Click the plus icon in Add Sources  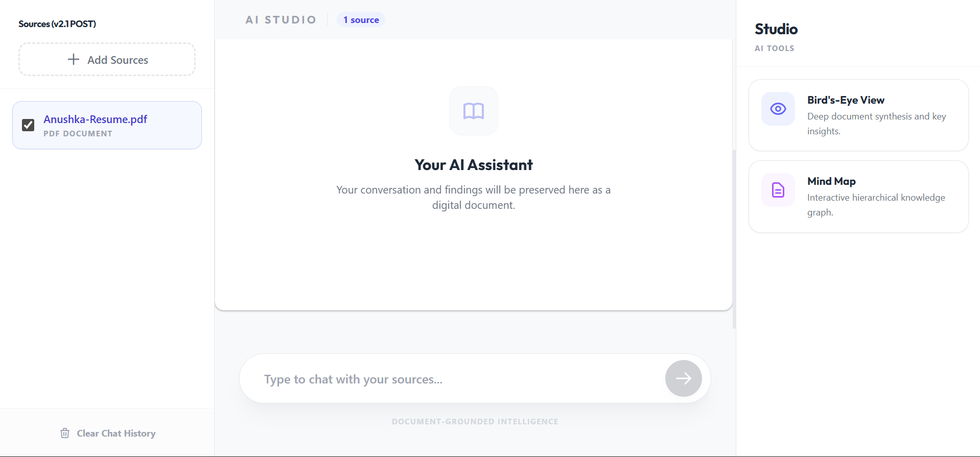pos(74,60)
